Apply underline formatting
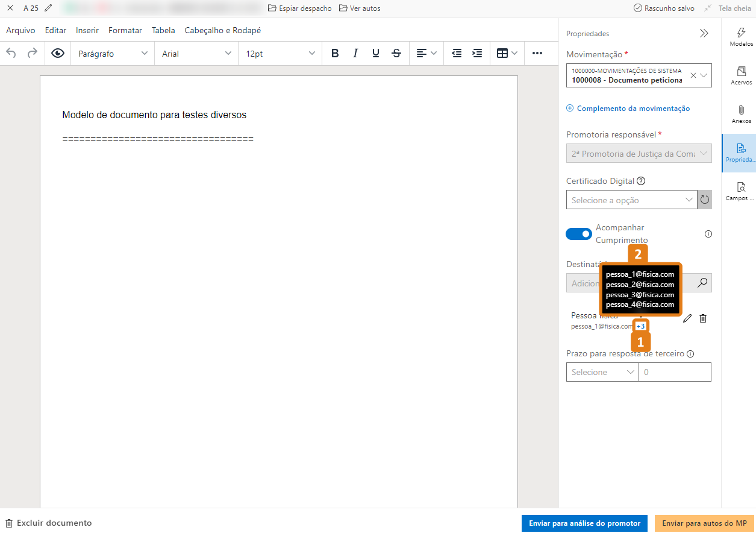Viewport: 756px width, 536px height. pyautogui.click(x=375, y=53)
